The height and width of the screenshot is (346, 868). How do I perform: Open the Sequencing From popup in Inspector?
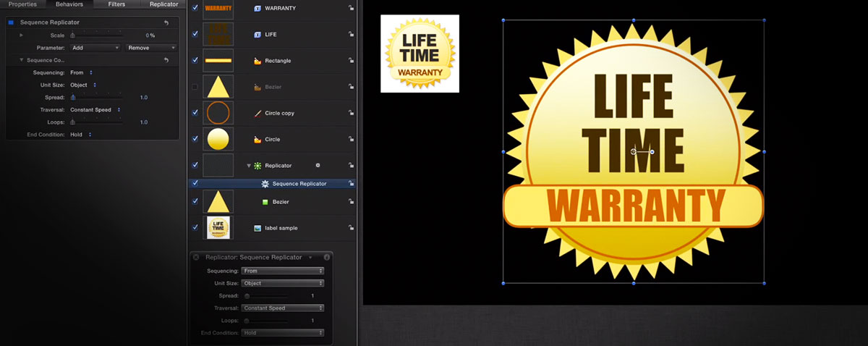(82, 72)
